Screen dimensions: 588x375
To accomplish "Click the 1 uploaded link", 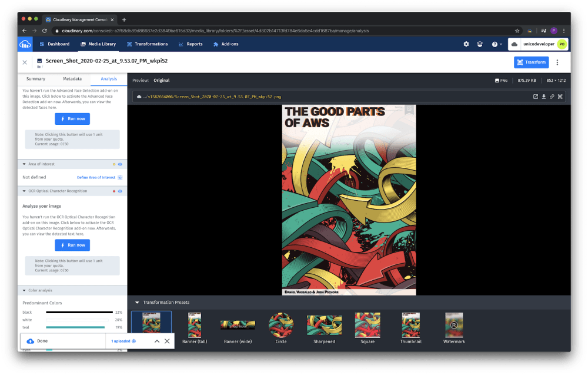I will [121, 341].
